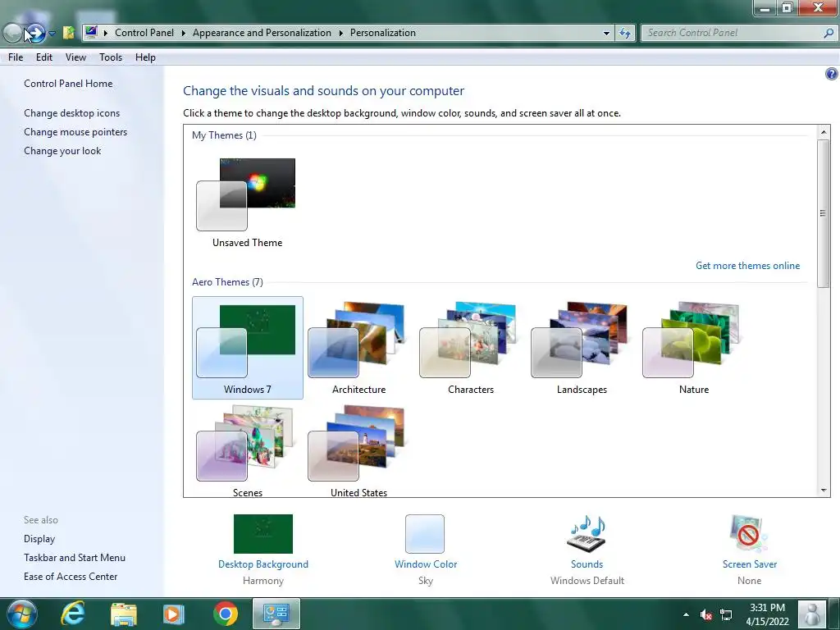Open the File menu
Image resolution: width=840 pixels, height=630 pixels.
click(16, 57)
